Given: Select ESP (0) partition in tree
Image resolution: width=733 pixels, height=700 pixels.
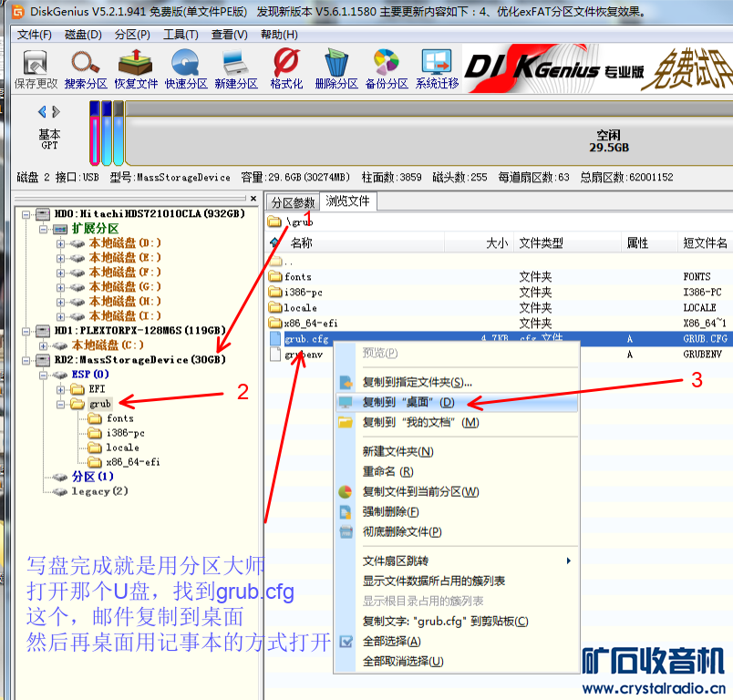Looking at the screenshot, I should click(90, 375).
